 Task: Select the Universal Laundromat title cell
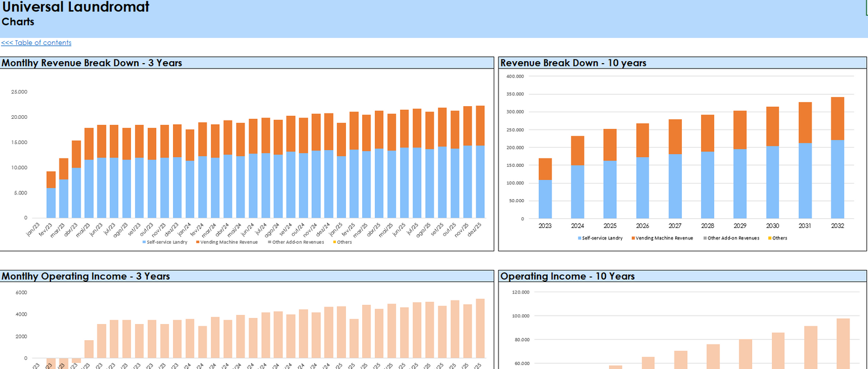(76, 8)
